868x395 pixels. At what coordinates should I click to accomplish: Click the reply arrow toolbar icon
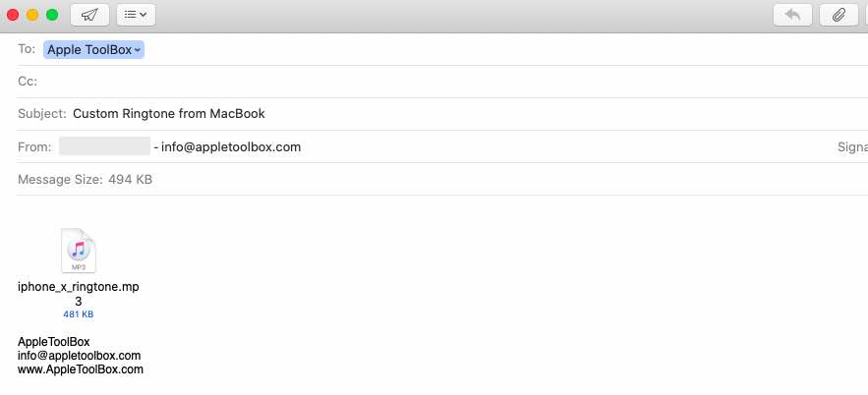(x=793, y=15)
